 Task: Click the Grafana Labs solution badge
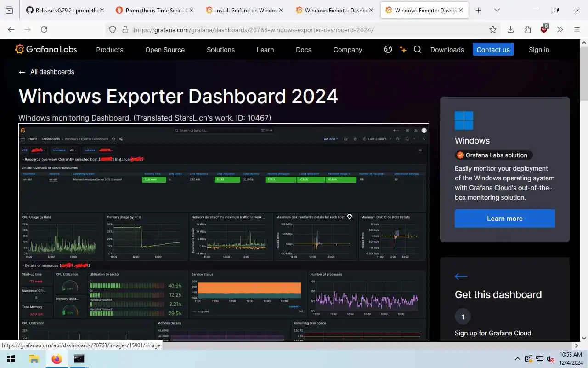tap(494, 155)
